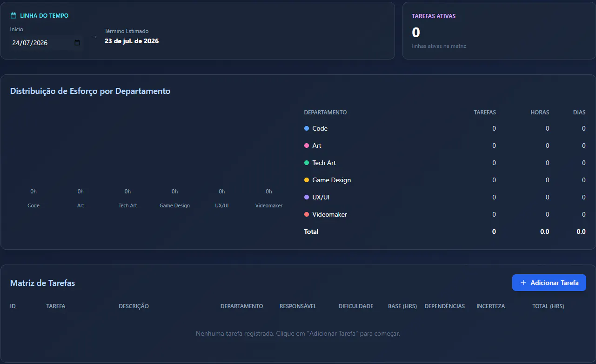Viewport: 596px width, 364px height.
Task: Click the Videomaker label under the chart
Action: tap(269, 205)
